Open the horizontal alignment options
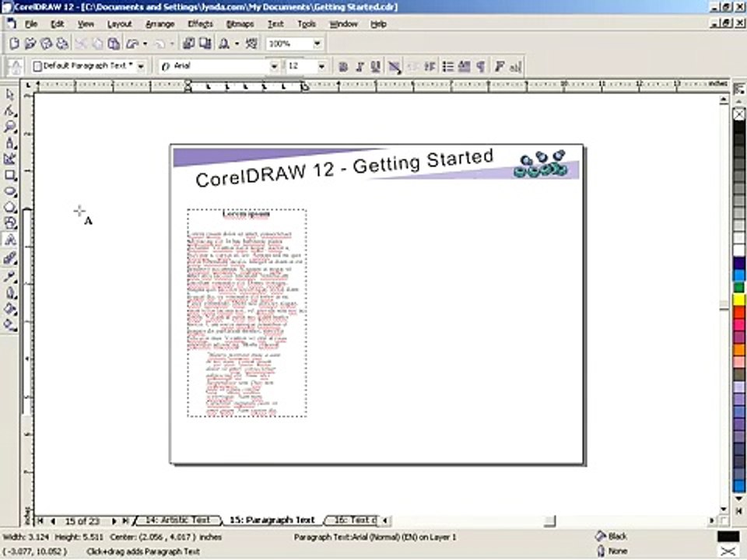 394,67
